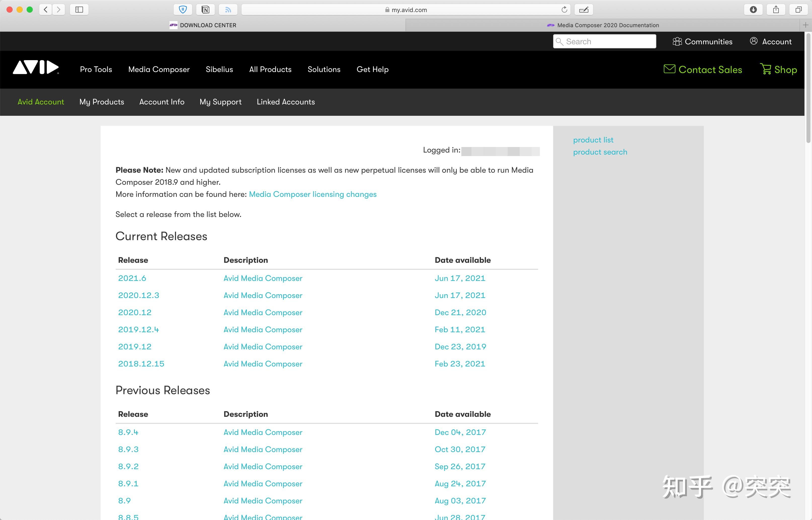Click the RSS feed extension icon
Screen dimensions: 812x520
coord(228,10)
